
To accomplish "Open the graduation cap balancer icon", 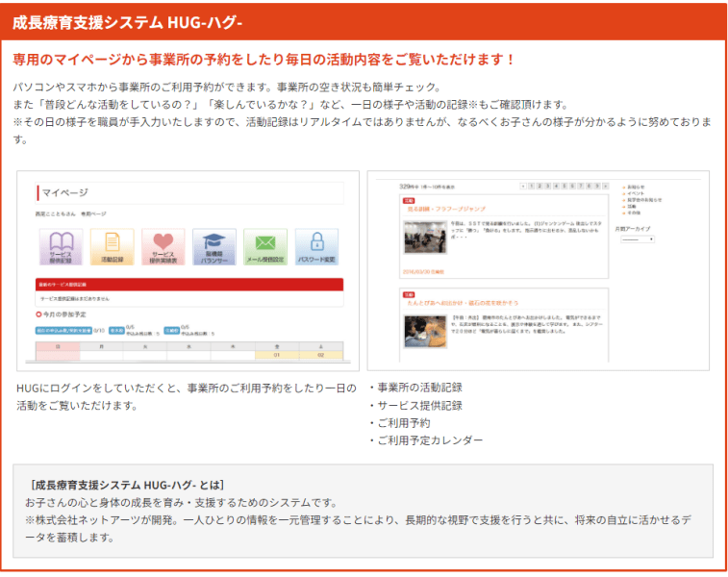I will (214, 247).
